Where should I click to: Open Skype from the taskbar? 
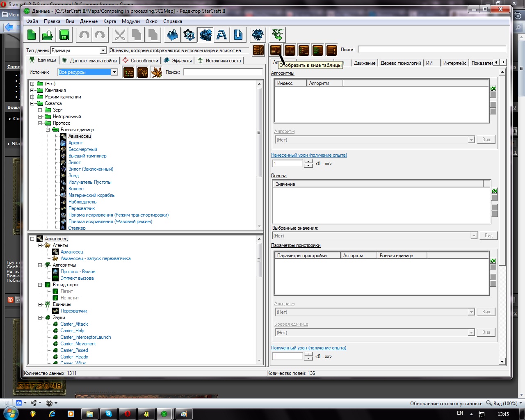[109, 414]
